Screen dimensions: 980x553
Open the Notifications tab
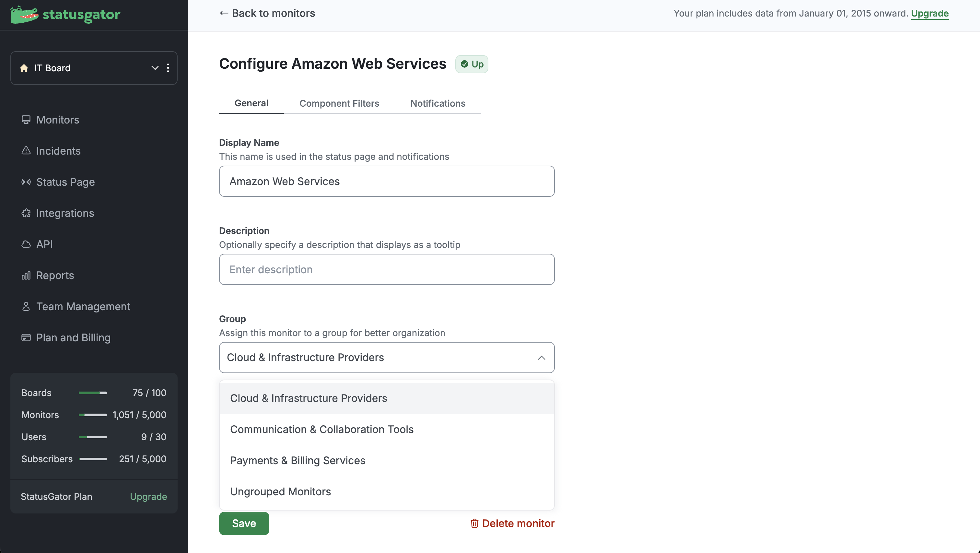[437, 103]
